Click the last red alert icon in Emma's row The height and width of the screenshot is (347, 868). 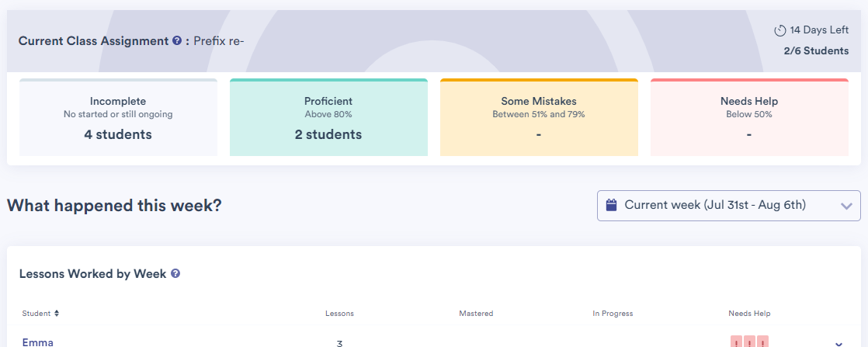pyautogui.click(x=762, y=342)
